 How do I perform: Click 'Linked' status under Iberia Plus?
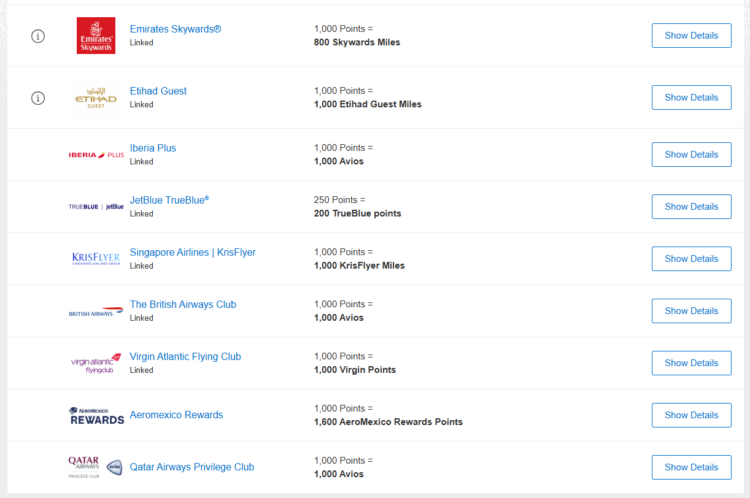coord(142,162)
